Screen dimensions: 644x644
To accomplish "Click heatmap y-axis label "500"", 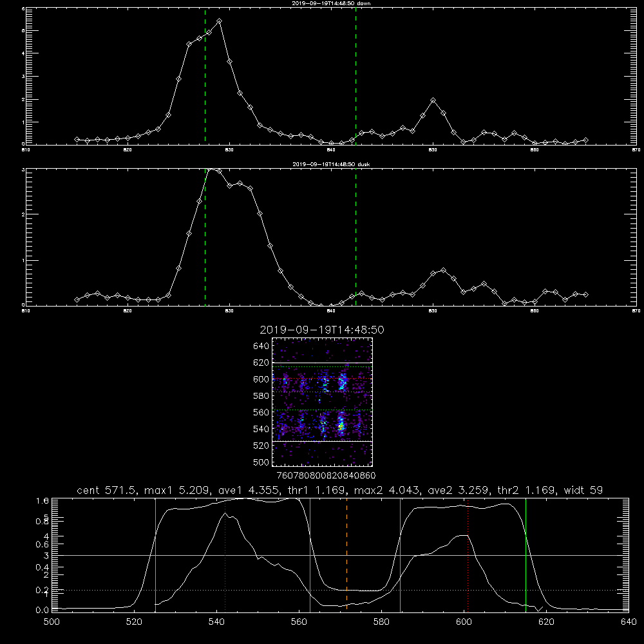I will click(261, 462).
